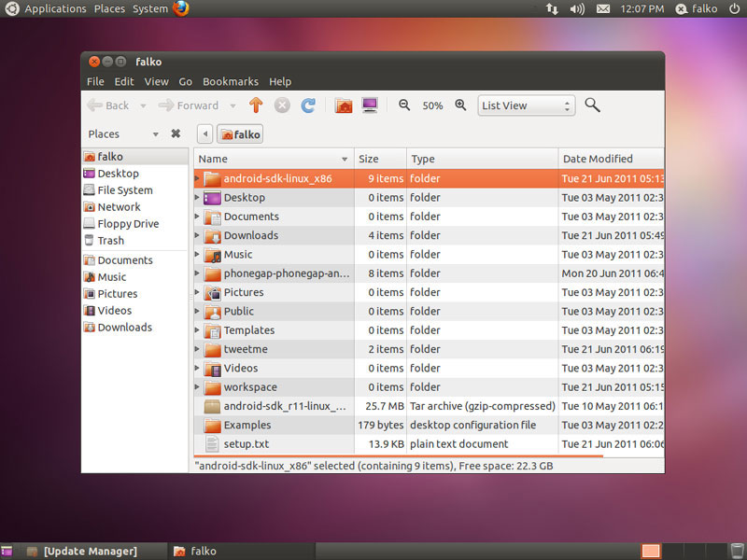Toggle the location bar path arrow button
This screenshot has height=560, width=747.
click(x=204, y=134)
